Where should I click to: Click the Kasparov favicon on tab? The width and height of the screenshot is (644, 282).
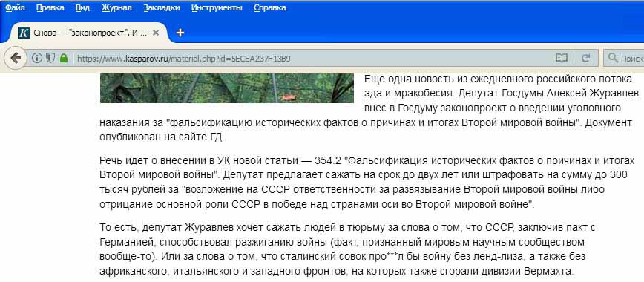point(24,33)
